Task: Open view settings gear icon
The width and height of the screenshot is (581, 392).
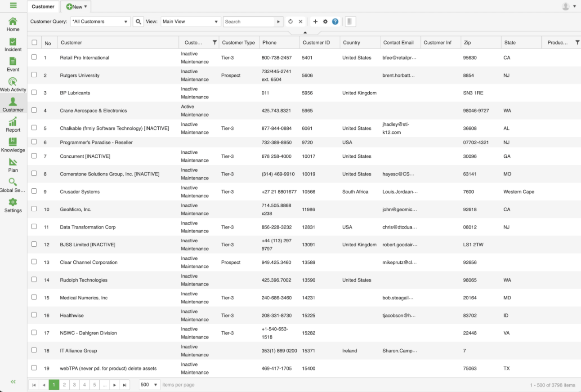Action: tap(325, 22)
